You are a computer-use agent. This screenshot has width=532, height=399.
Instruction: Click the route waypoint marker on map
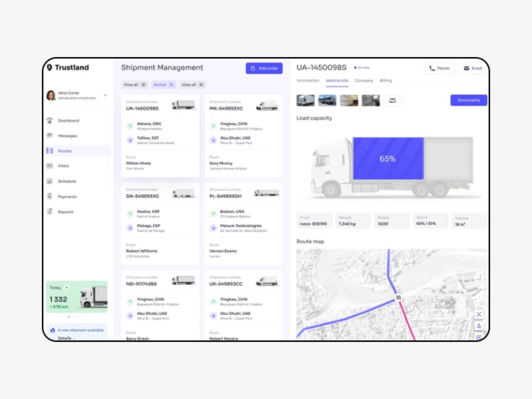(398, 297)
